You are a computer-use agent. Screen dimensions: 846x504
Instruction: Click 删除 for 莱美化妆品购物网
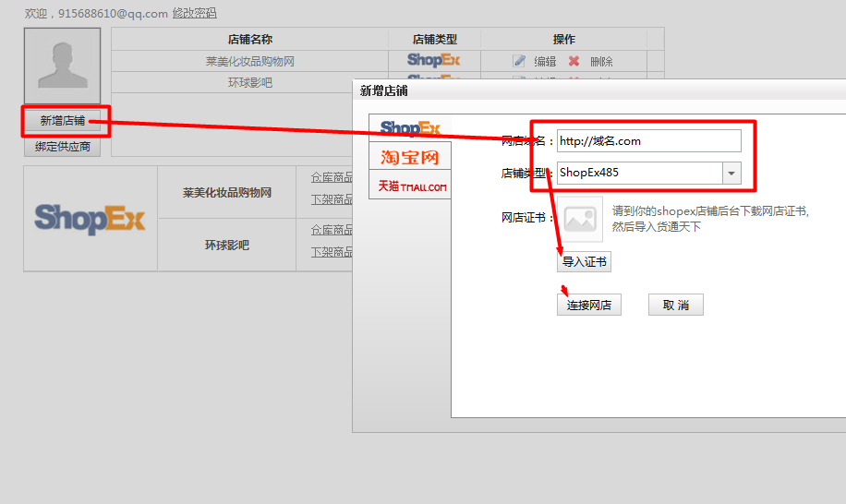point(601,62)
